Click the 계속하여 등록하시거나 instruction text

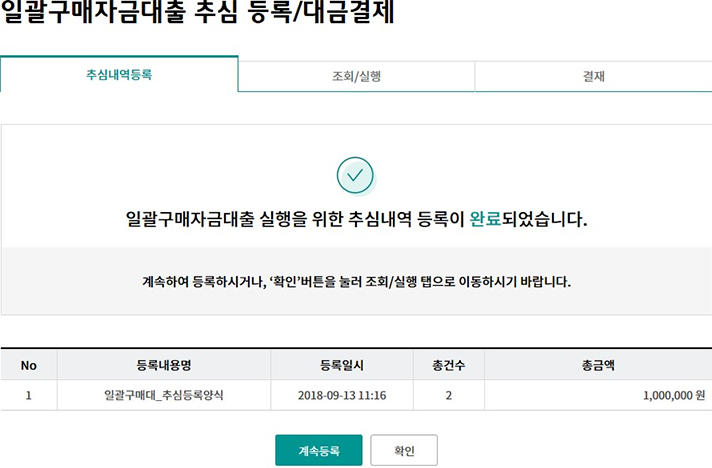355,282
